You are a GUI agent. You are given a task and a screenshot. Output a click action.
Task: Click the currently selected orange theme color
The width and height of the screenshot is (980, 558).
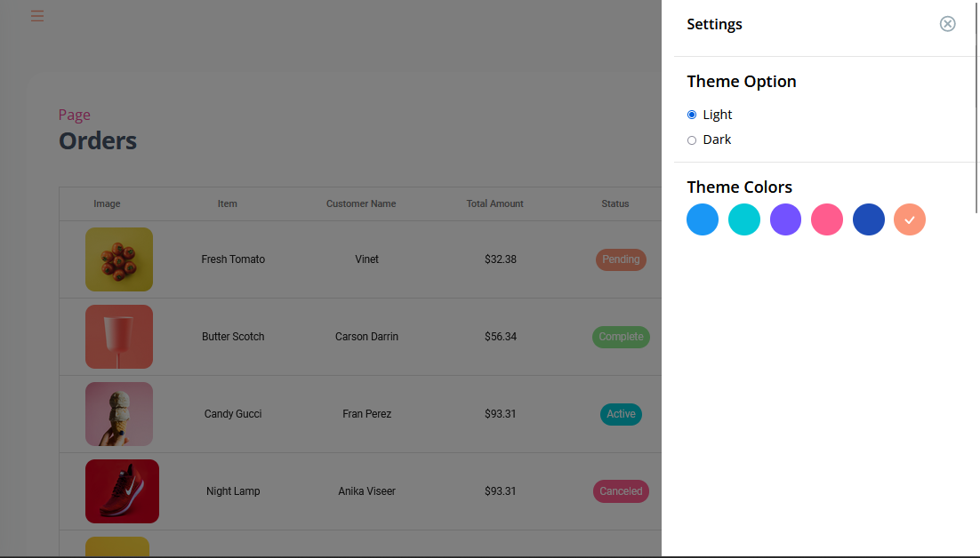pyautogui.click(x=910, y=219)
